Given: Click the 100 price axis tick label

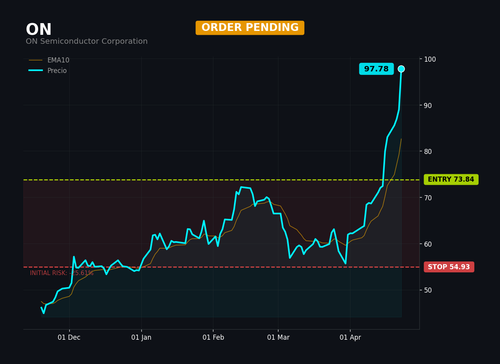Looking at the screenshot, I should click(430, 59).
